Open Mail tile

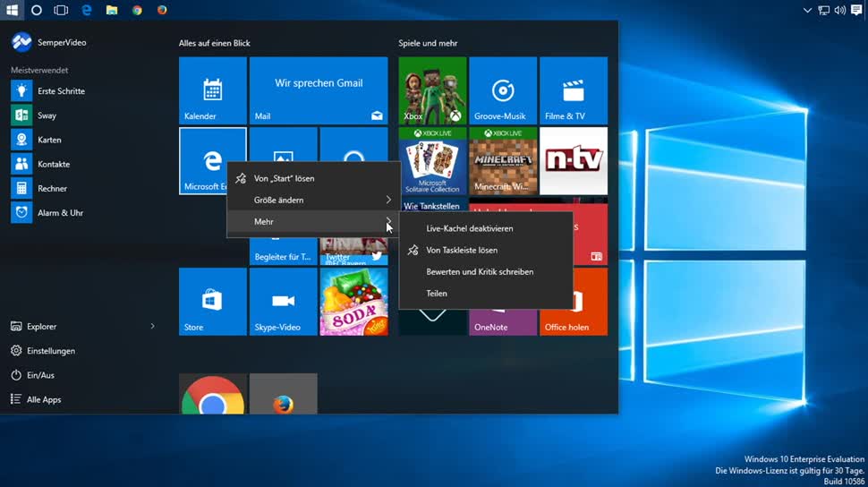click(x=319, y=90)
